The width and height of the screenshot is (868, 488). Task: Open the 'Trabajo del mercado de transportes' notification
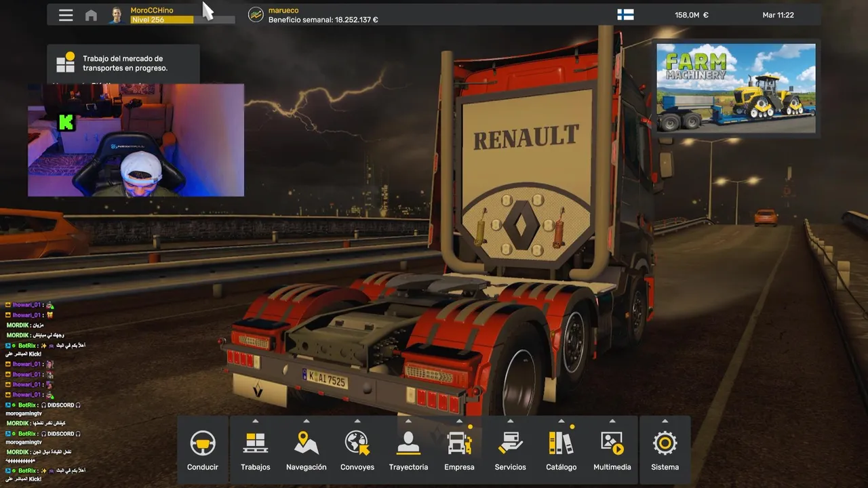click(123, 64)
